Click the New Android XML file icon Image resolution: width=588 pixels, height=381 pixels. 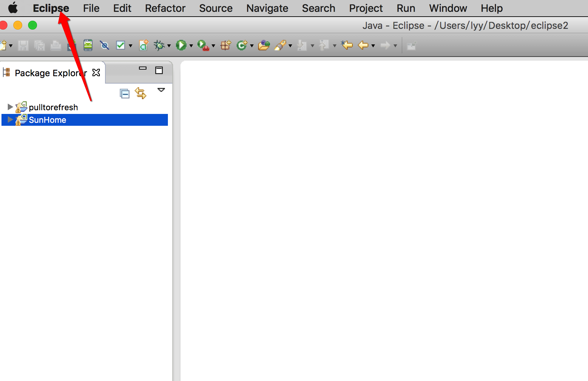[x=143, y=45]
